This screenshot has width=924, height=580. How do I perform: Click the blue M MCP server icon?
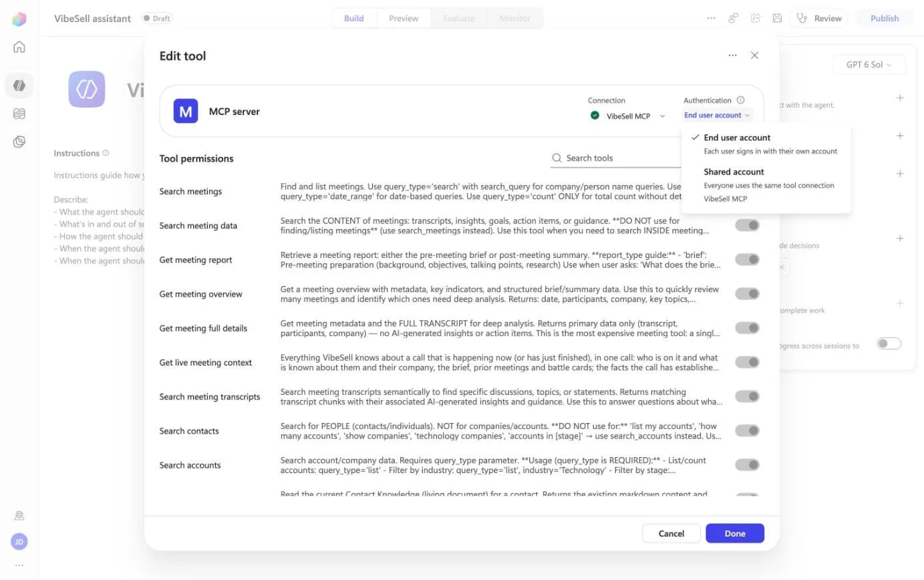186,111
